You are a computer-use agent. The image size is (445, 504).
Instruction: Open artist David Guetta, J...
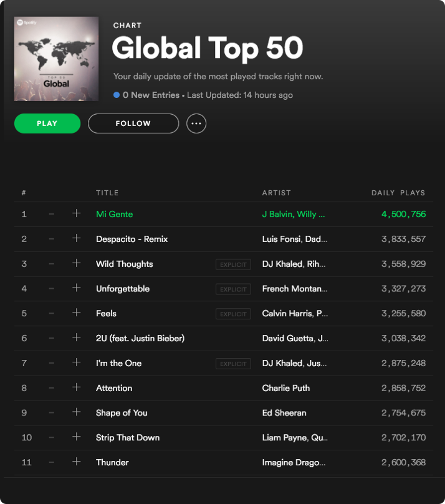tap(295, 338)
